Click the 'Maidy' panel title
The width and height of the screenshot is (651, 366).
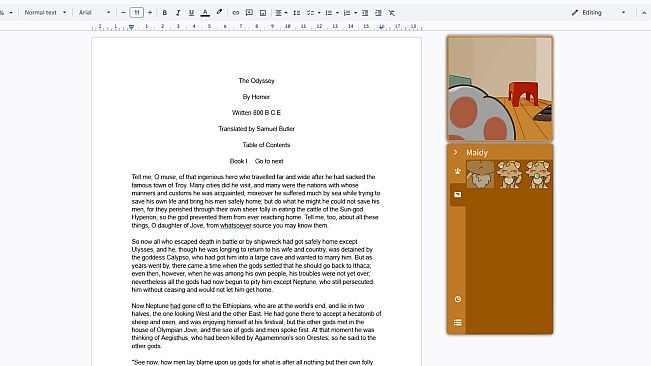coord(477,153)
